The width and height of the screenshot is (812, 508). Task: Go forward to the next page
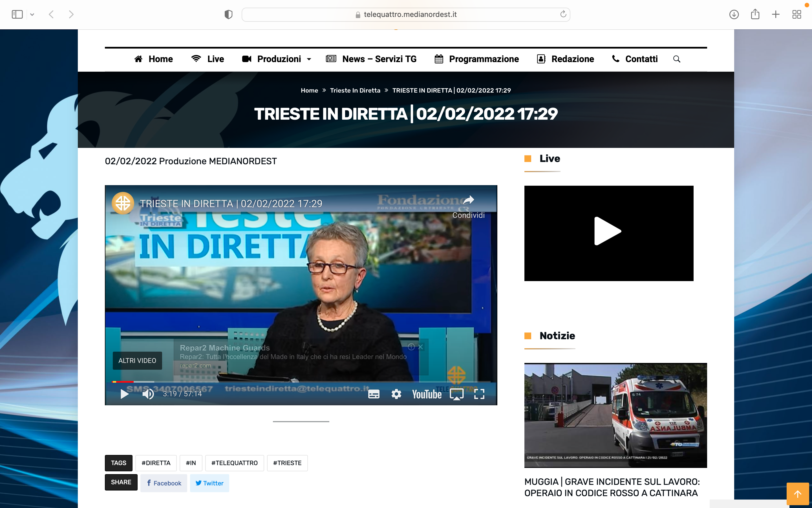coord(71,14)
